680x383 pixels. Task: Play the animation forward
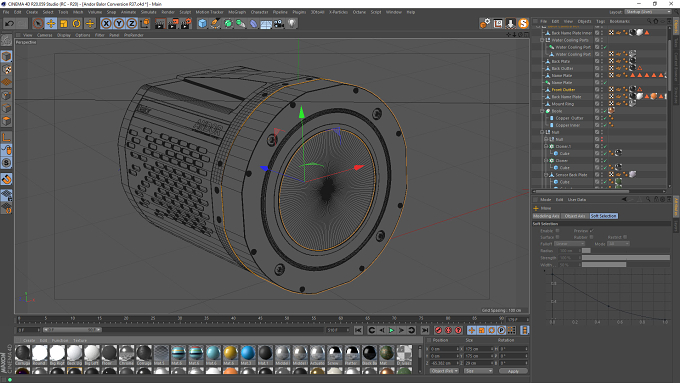tap(392, 331)
